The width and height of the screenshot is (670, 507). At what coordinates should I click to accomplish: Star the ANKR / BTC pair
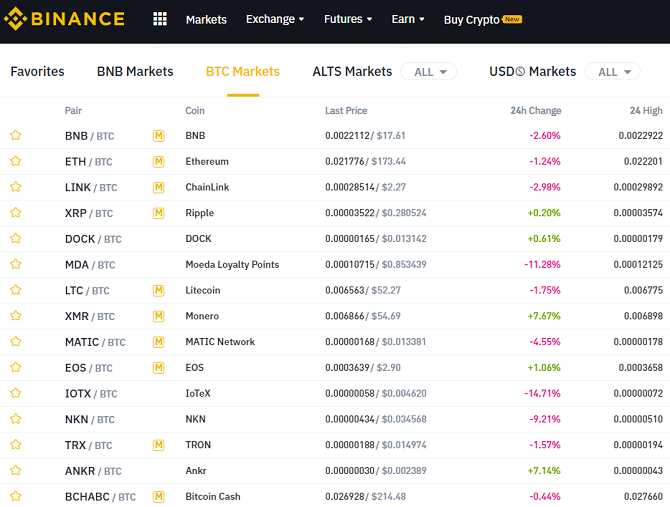[x=16, y=470]
